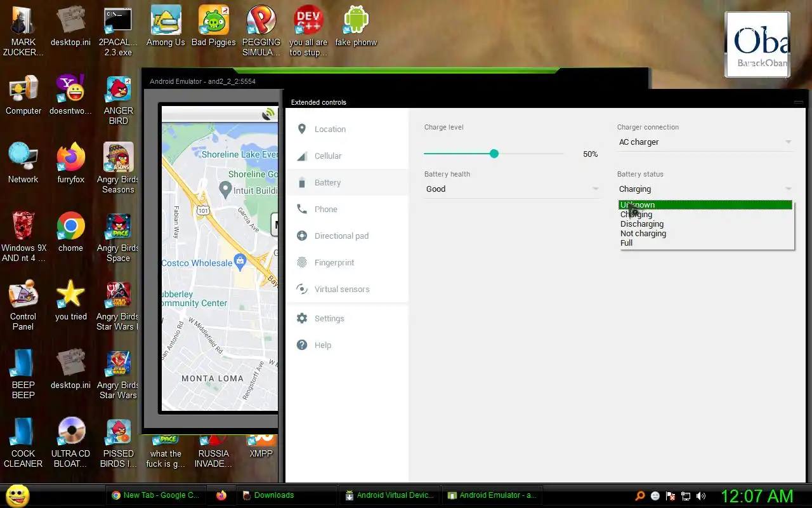
Task: Open the 'you tried' star icon
Action: (70, 295)
